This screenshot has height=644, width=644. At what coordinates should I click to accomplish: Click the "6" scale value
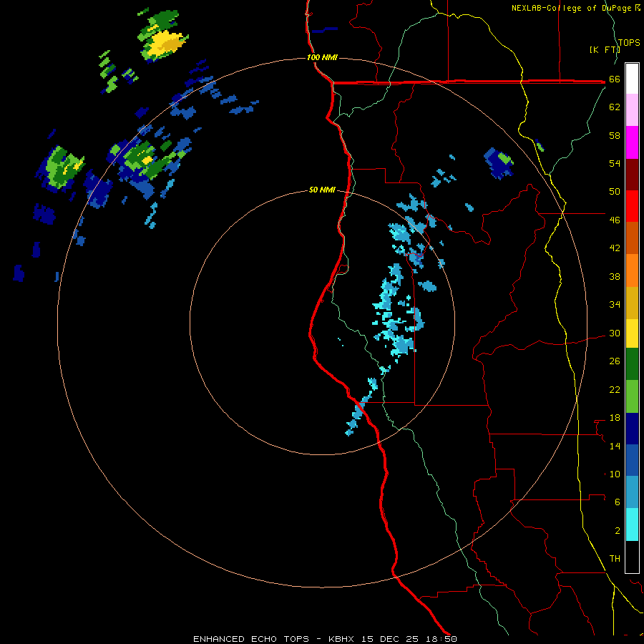pos(618,502)
